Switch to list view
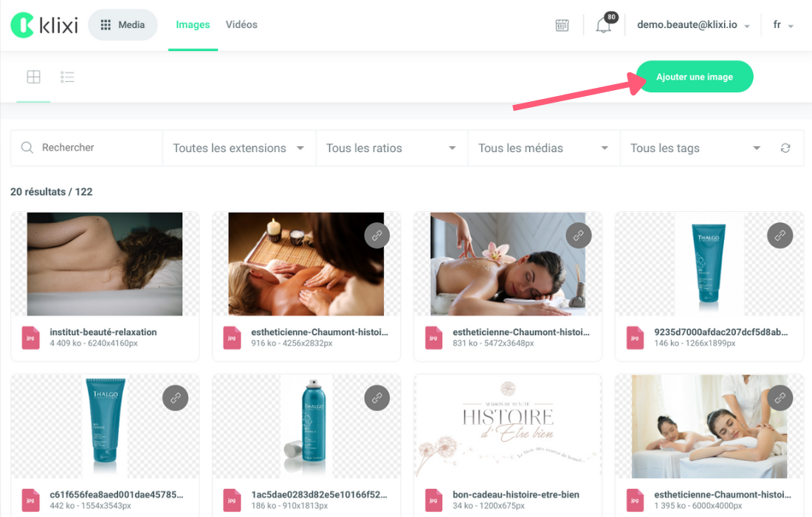The image size is (812, 517). click(x=68, y=77)
